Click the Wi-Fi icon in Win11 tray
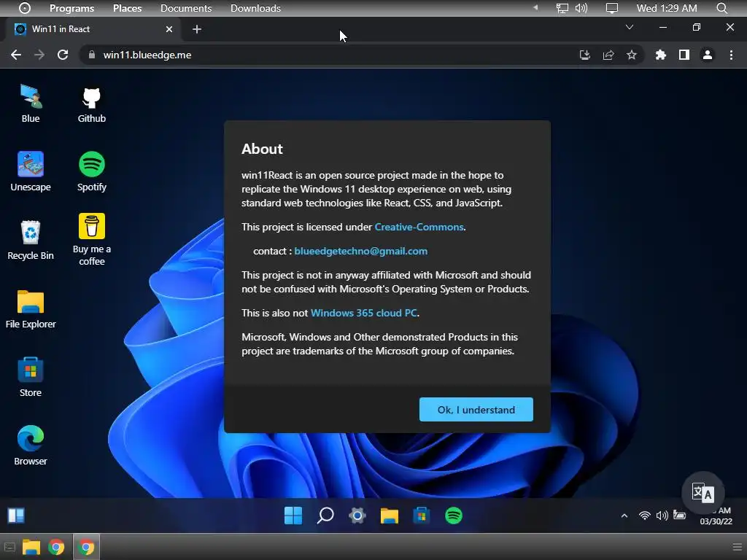The image size is (747, 560). pyautogui.click(x=645, y=516)
